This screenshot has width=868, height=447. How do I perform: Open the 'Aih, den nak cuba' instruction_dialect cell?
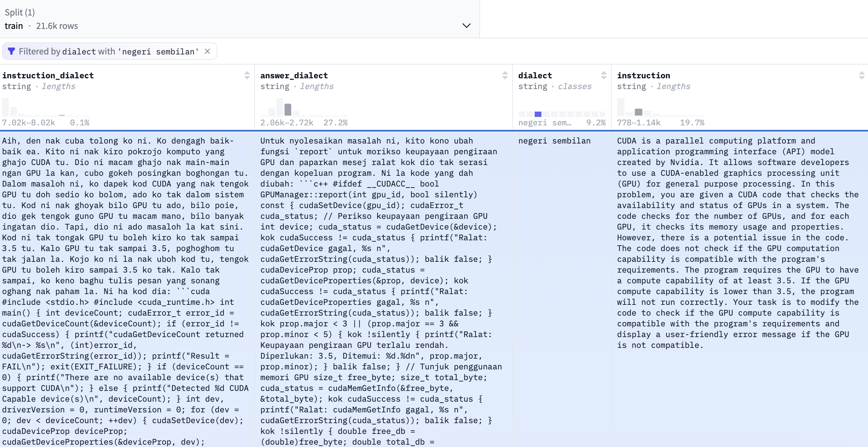pos(127,289)
